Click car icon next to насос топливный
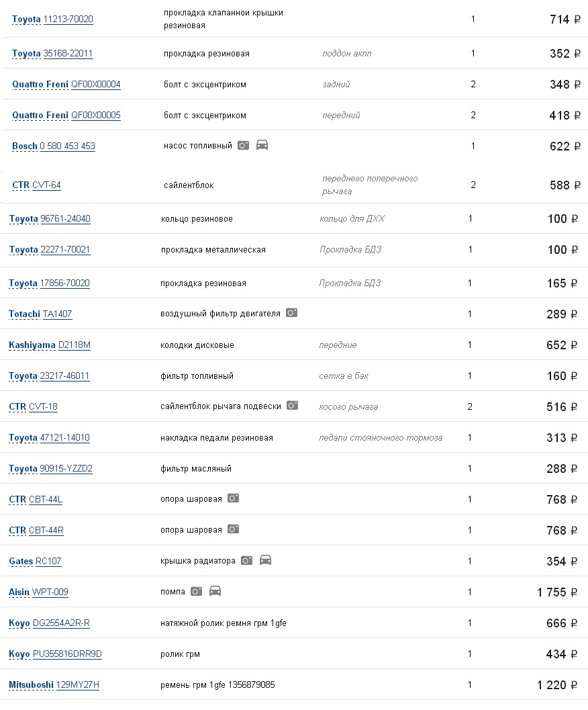Screen dimensions: 588x710 [x=262, y=145]
